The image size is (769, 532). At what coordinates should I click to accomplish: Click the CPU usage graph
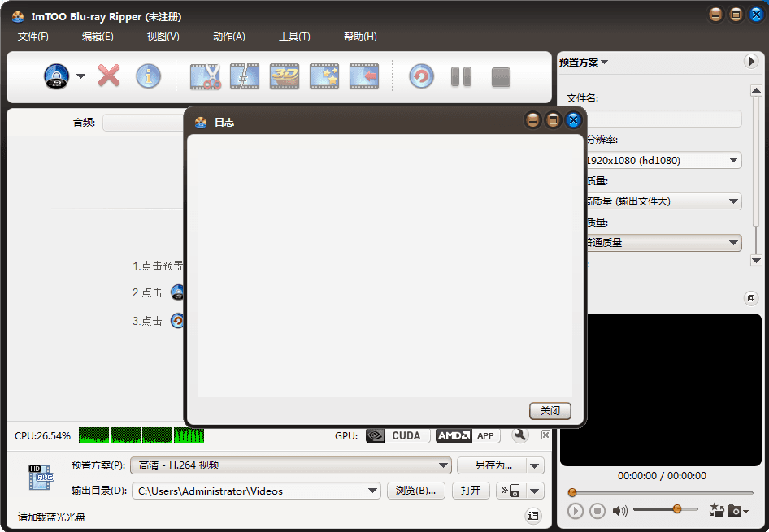(x=141, y=435)
